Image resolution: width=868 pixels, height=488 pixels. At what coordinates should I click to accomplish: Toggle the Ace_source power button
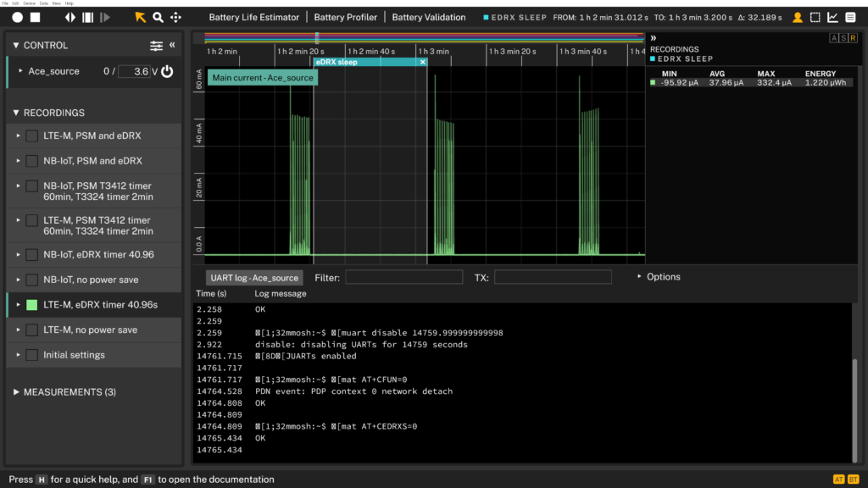click(167, 72)
